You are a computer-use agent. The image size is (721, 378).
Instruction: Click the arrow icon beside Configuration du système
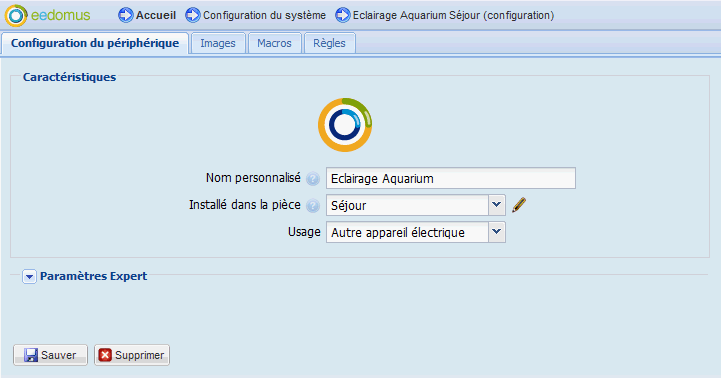click(x=193, y=15)
